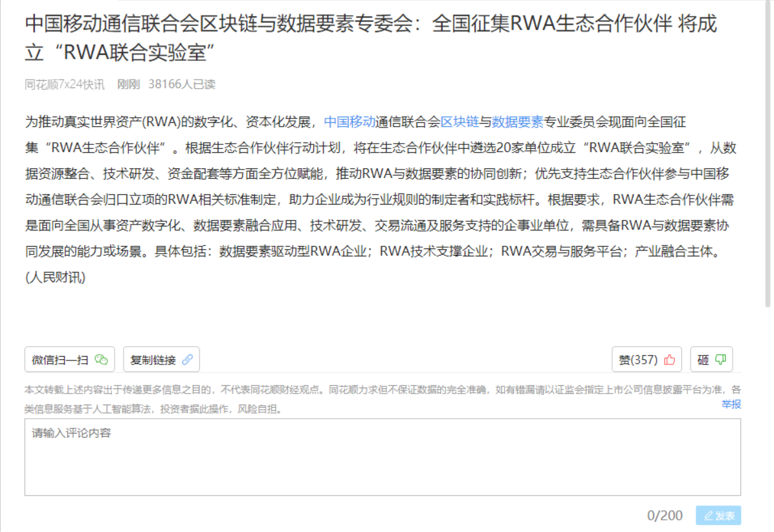Click the source label 同花顺7x24快讯

pos(65,84)
